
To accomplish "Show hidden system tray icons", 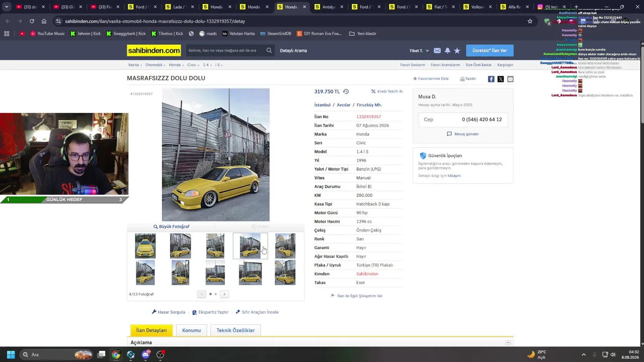I will (584, 354).
